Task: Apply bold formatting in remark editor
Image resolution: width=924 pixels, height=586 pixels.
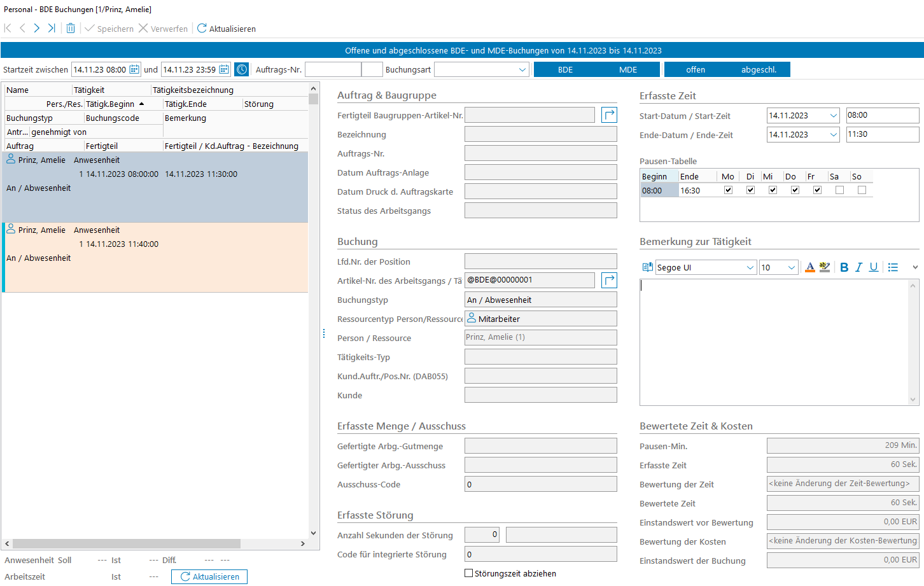Action: coord(844,267)
